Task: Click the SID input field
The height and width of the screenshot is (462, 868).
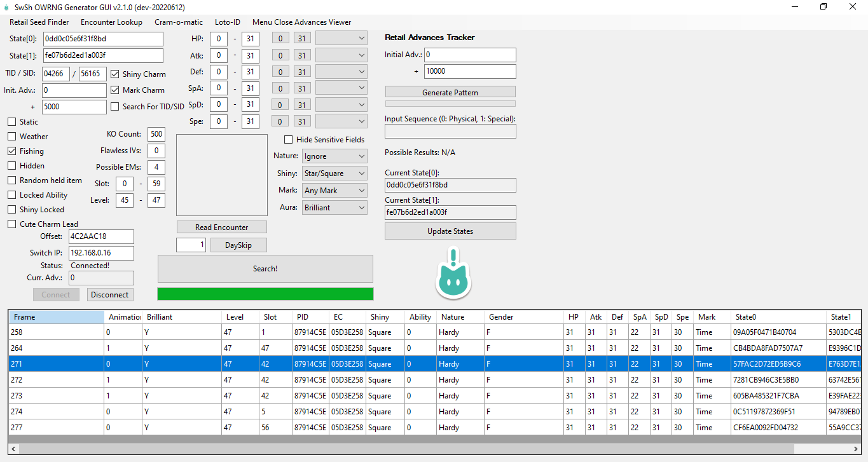Action: coord(93,74)
